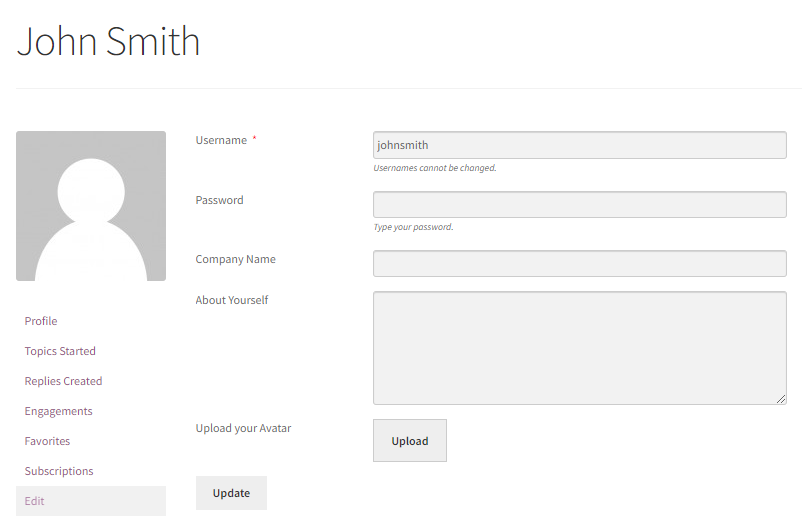The height and width of the screenshot is (531, 808).
Task: View the Favorites list
Action: tap(47, 441)
